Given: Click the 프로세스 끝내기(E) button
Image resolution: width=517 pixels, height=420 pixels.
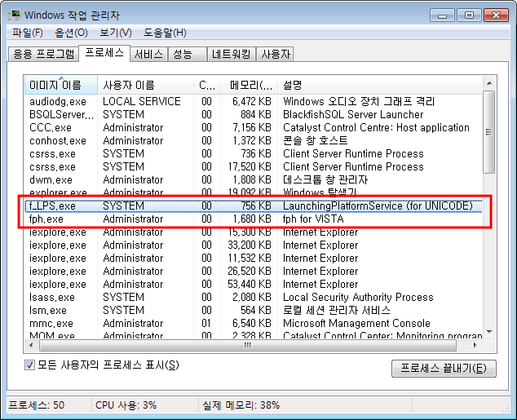Looking at the screenshot, I should click(x=444, y=369).
